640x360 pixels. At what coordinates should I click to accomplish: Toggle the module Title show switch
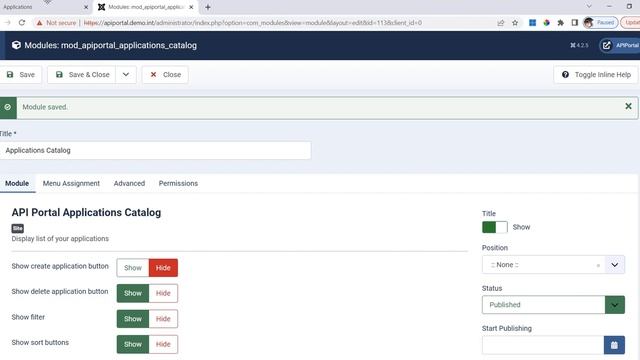[x=495, y=227]
